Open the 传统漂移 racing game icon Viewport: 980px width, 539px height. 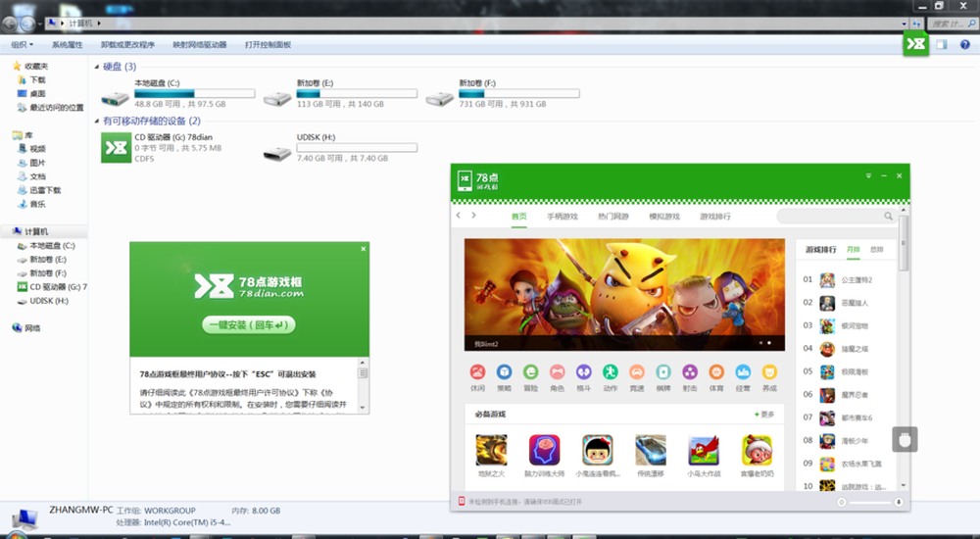pyautogui.click(x=651, y=450)
